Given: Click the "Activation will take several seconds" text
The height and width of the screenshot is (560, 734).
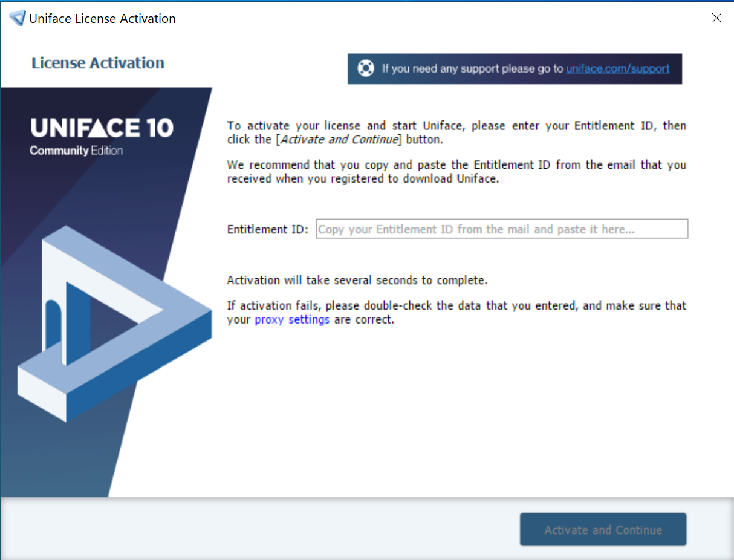Looking at the screenshot, I should coord(357,281).
